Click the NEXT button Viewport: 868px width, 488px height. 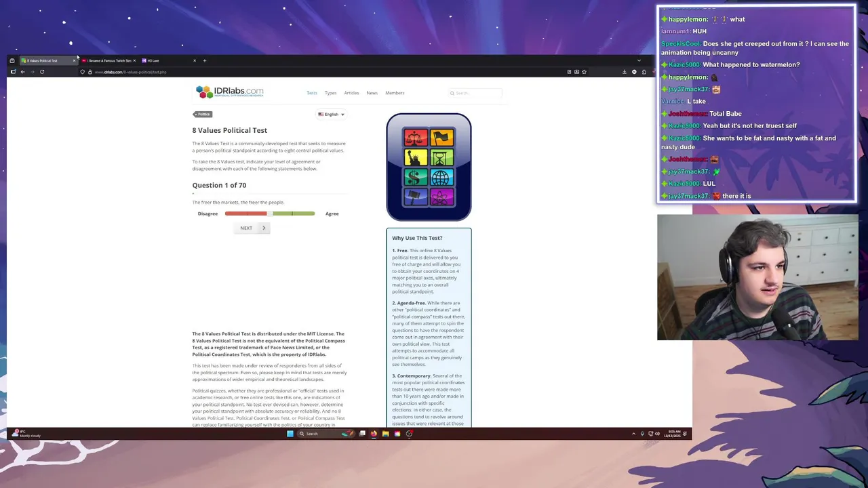tap(252, 228)
